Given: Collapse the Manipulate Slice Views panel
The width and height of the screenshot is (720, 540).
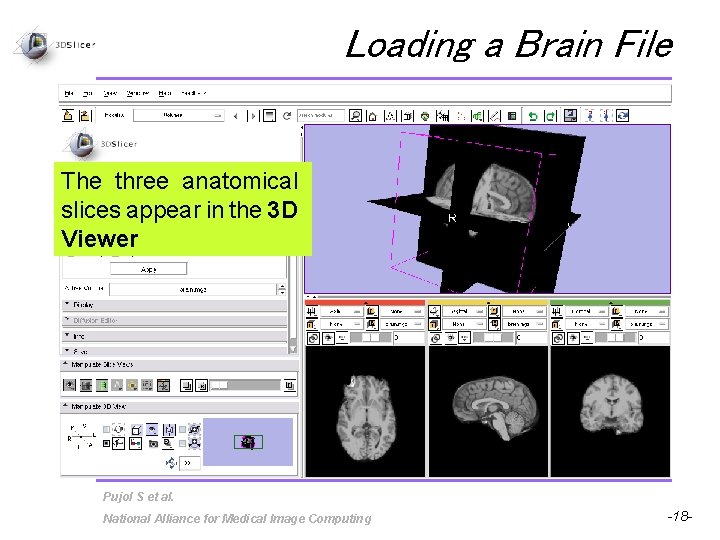Looking at the screenshot, I should 179,365.
